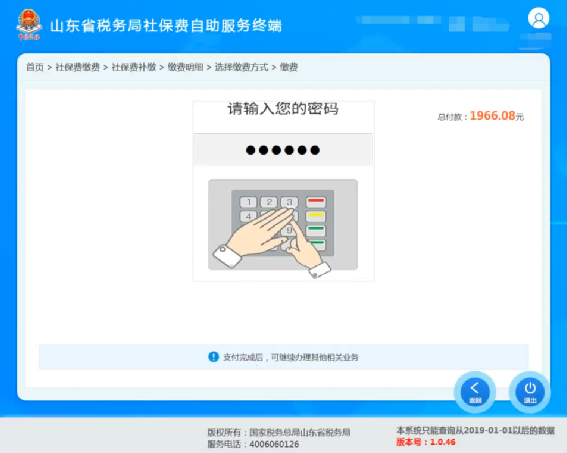567x453 pixels.
Task: Open 缴费明细 breadcrumb link
Action: click(185, 67)
